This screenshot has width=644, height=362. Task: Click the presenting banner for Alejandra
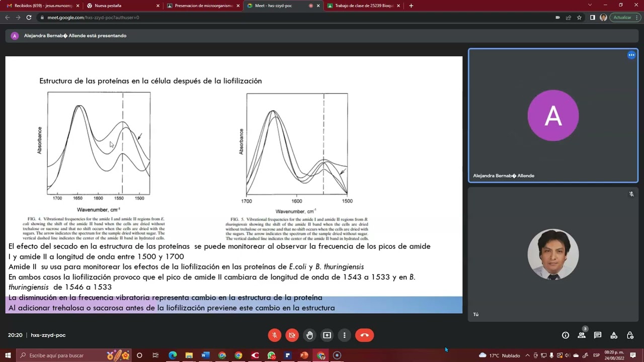[321, 36]
